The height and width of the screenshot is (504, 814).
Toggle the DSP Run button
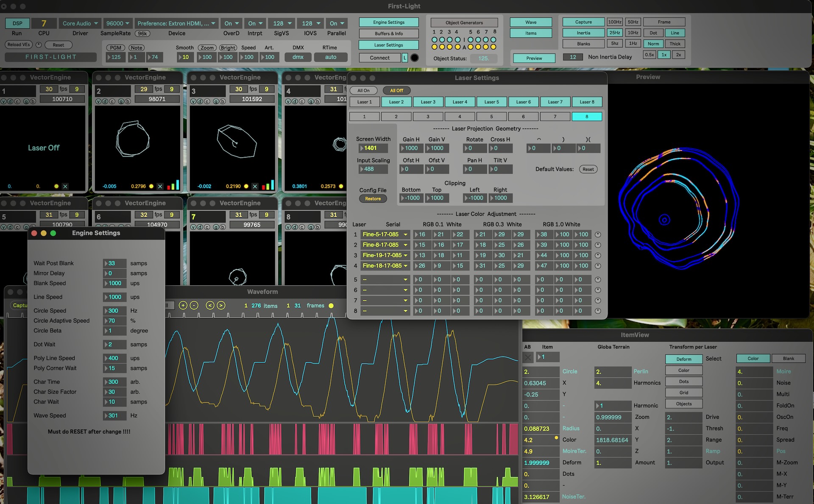coord(17,23)
